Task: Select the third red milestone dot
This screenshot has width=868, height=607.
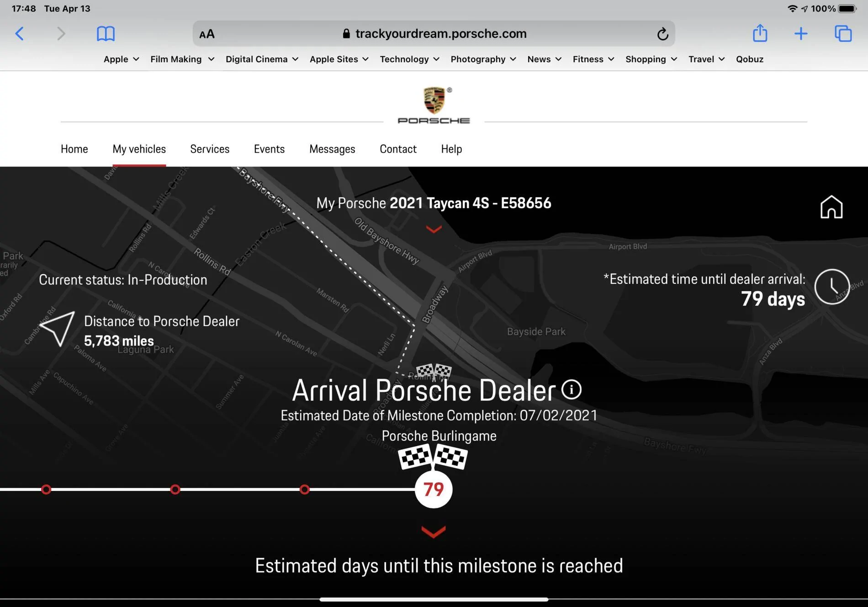Action: coord(305,490)
